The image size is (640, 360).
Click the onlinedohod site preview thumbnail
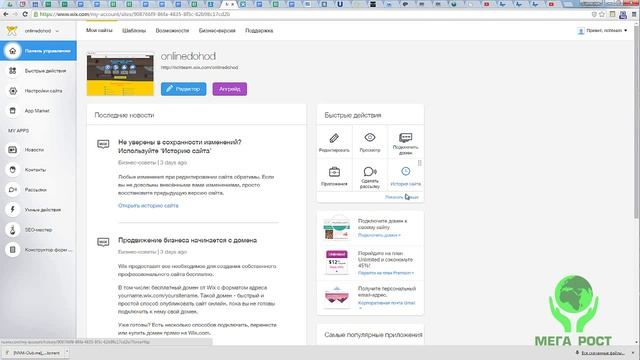(x=120, y=74)
